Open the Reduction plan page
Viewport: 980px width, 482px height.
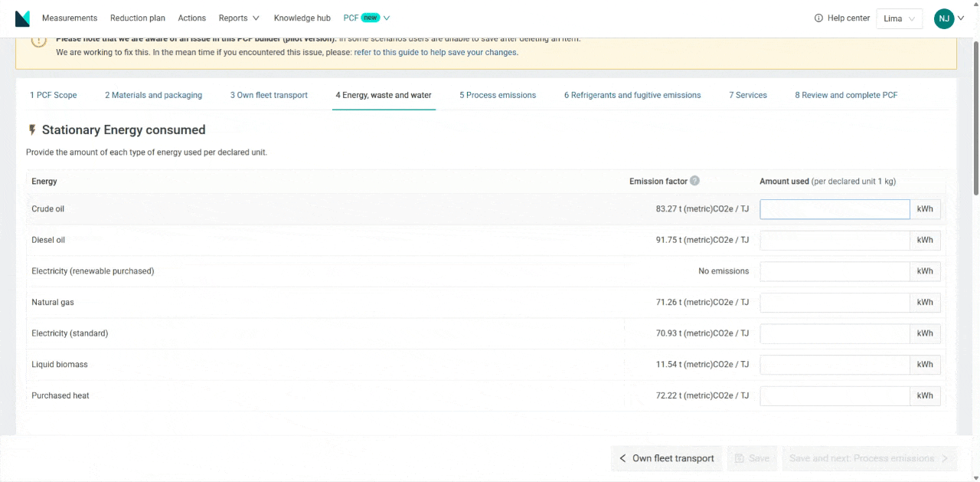(x=138, y=18)
